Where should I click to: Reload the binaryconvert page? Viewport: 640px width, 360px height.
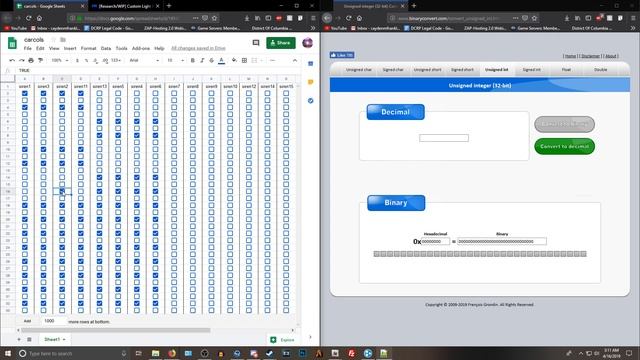coord(349,18)
